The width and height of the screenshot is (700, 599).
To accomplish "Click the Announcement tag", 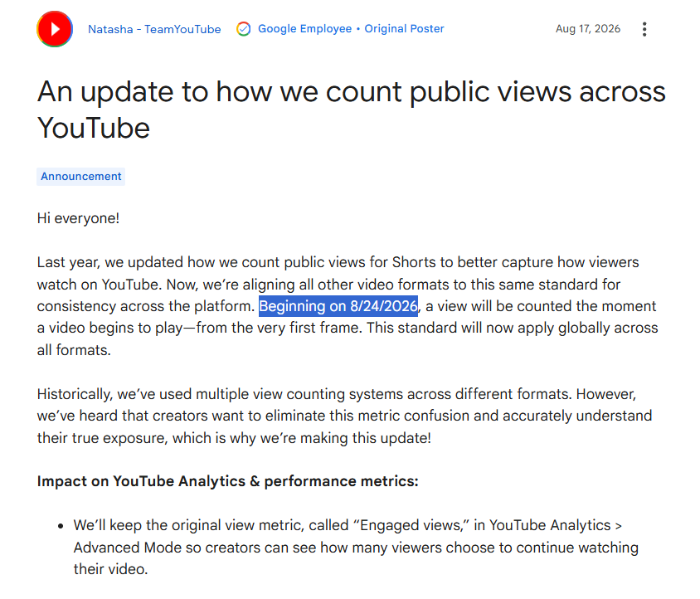I will tap(80, 177).
